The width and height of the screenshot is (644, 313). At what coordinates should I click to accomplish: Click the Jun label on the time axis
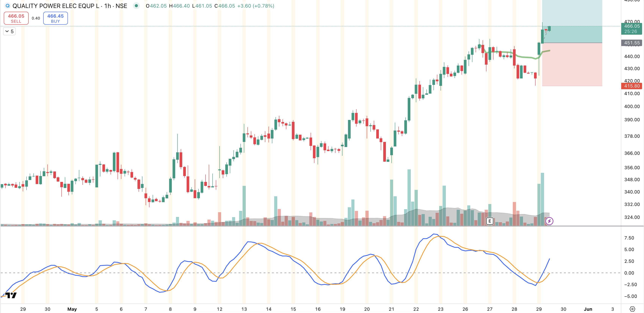click(x=588, y=309)
